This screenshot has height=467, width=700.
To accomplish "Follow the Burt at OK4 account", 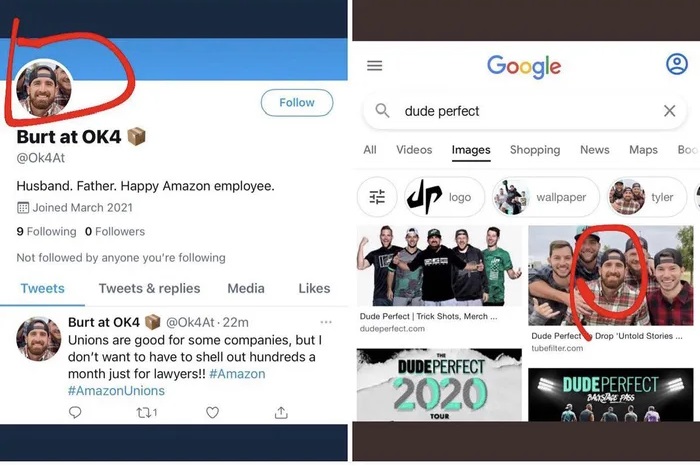I will pyautogui.click(x=296, y=102).
